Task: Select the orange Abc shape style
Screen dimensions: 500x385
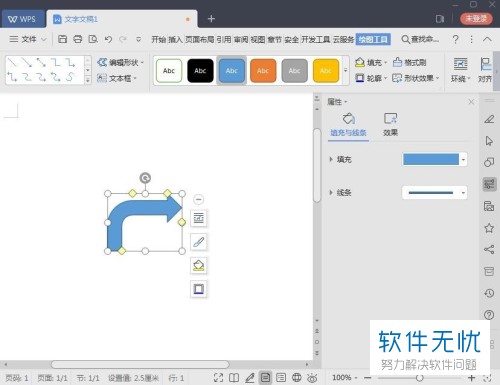Action: coord(263,71)
